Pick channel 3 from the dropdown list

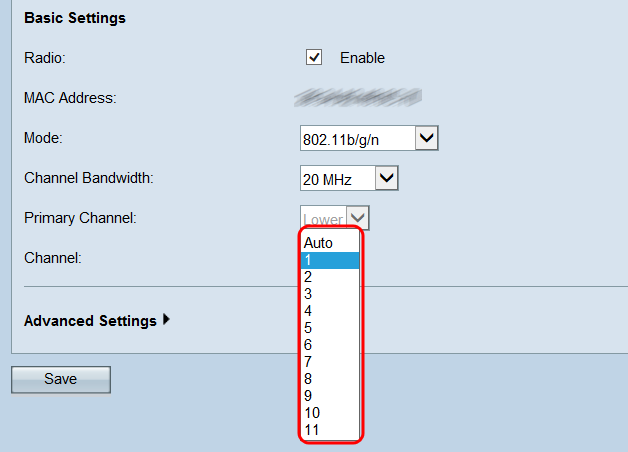330,294
